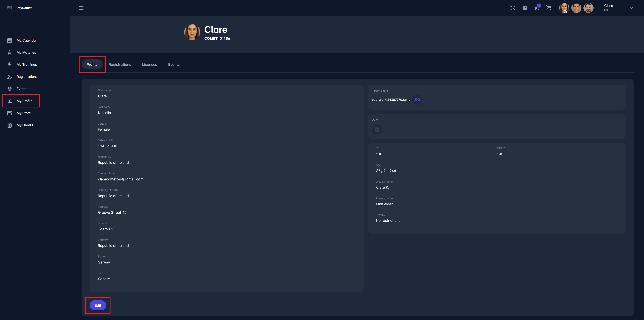Preview person photo with eye icon

tap(417, 100)
